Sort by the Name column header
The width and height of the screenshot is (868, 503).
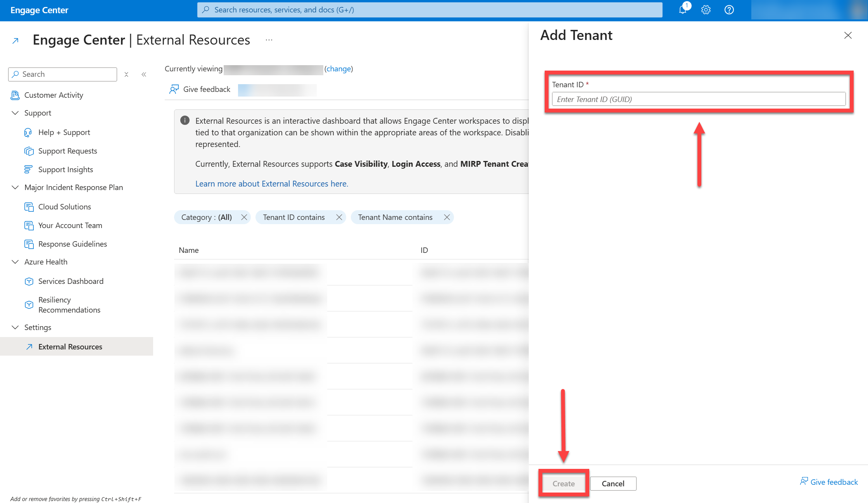coord(189,251)
